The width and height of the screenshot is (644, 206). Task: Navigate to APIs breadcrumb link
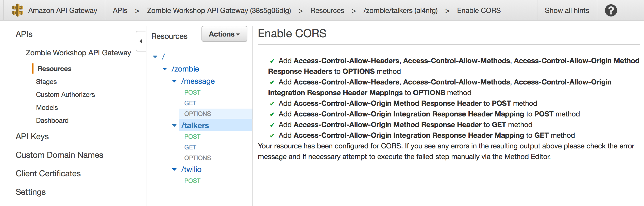(x=120, y=10)
